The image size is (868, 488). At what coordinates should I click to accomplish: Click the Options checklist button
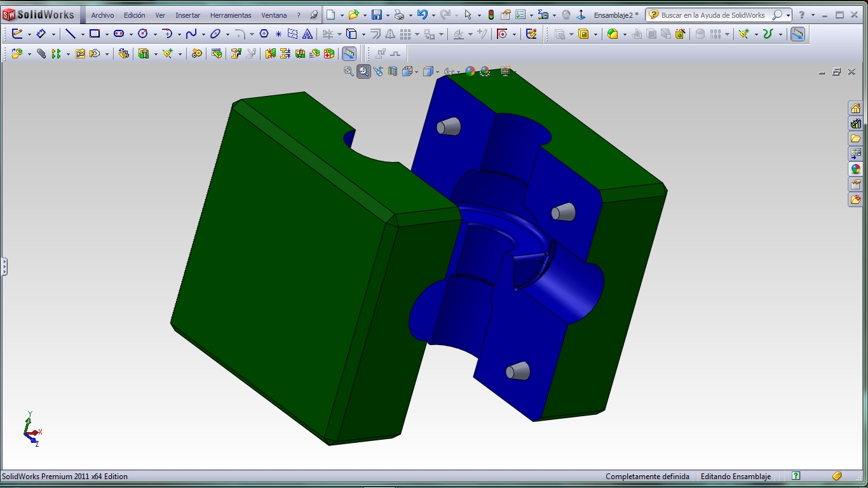520,15
